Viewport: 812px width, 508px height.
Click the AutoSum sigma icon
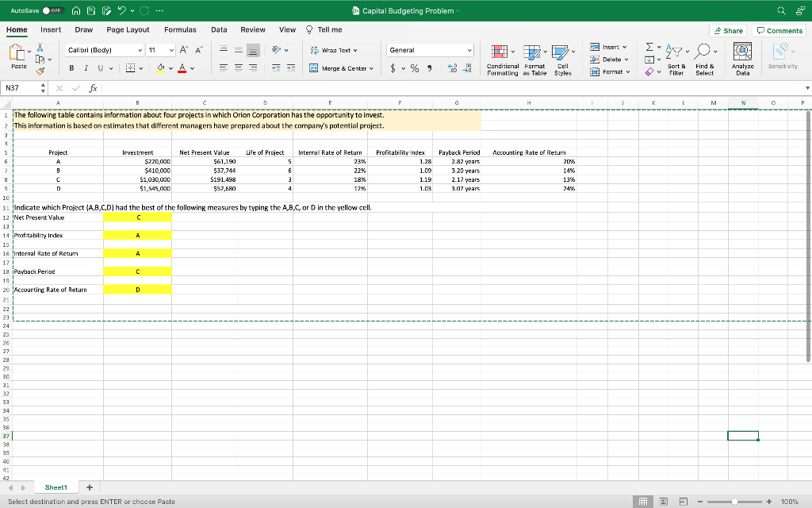(x=649, y=47)
